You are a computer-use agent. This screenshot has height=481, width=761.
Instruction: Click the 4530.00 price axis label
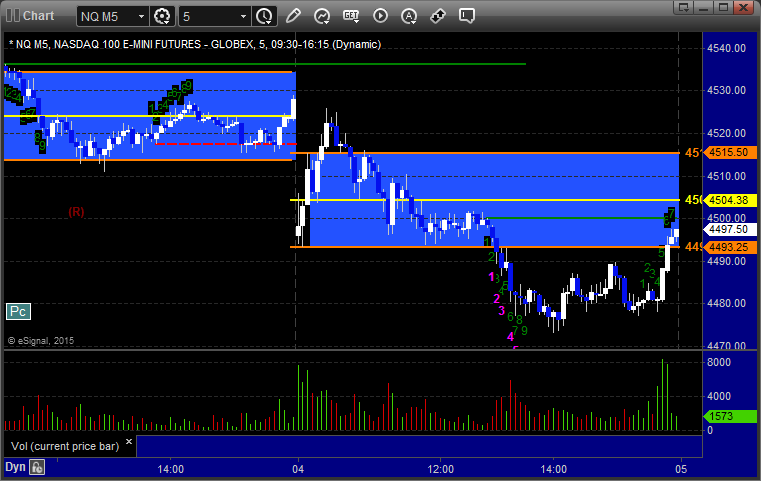point(727,90)
